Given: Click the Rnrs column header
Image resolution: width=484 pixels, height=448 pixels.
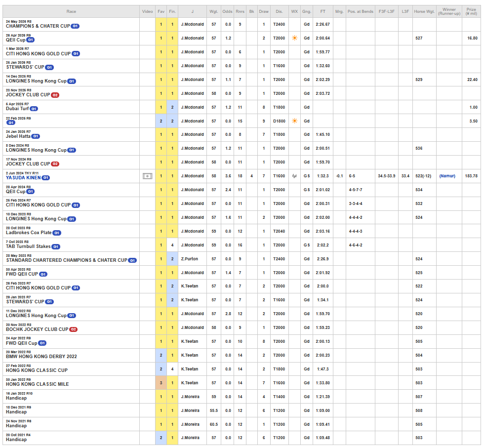Looking at the screenshot, I should coord(240,11).
